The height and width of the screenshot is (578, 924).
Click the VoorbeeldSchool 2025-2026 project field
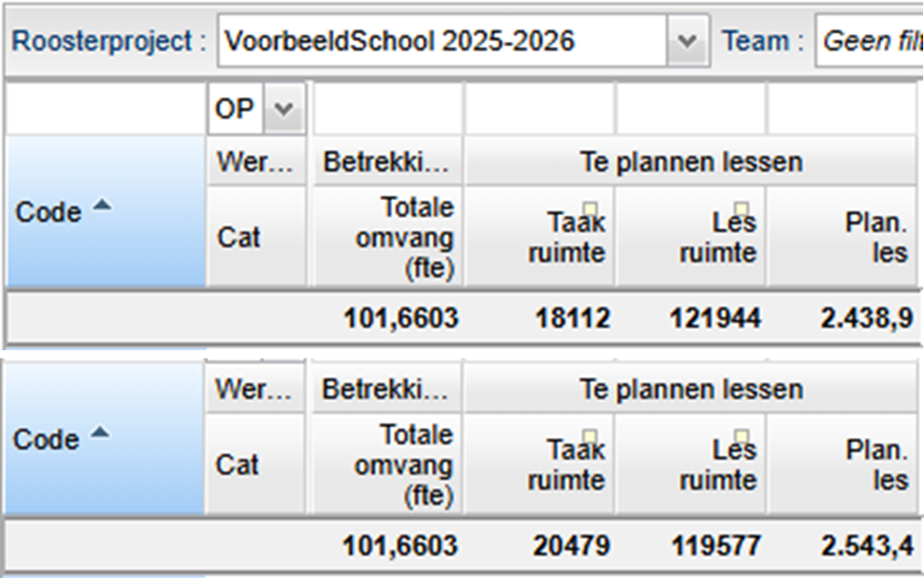click(x=442, y=41)
